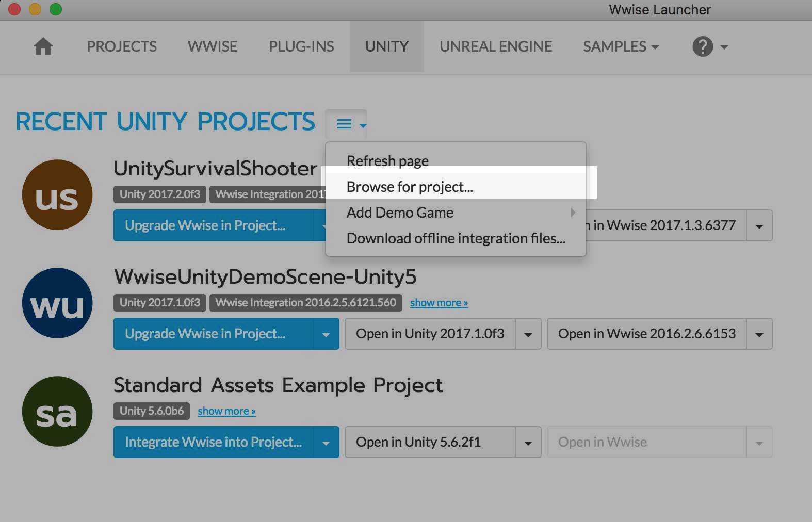This screenshot has width=812, height=522.
Task: Switch to the UNREAL ENGINE tab
Action: 495,46
